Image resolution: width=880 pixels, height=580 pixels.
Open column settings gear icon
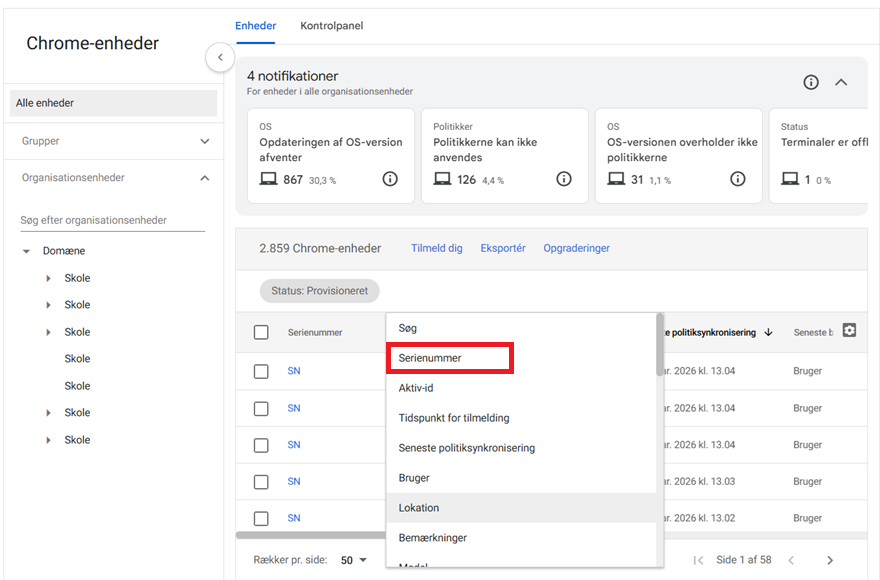coord(849,331)
